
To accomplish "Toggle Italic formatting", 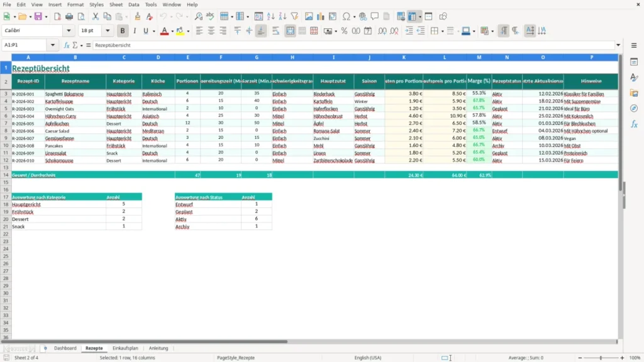I will coord(135,31).
